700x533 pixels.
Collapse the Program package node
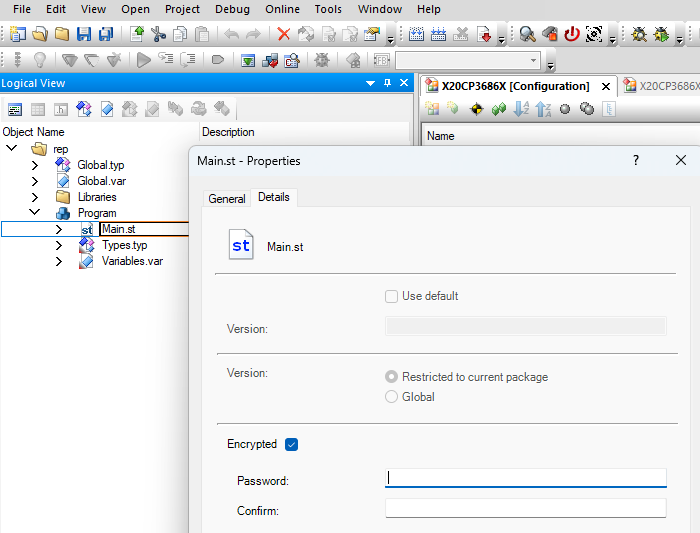coord(34,212)
